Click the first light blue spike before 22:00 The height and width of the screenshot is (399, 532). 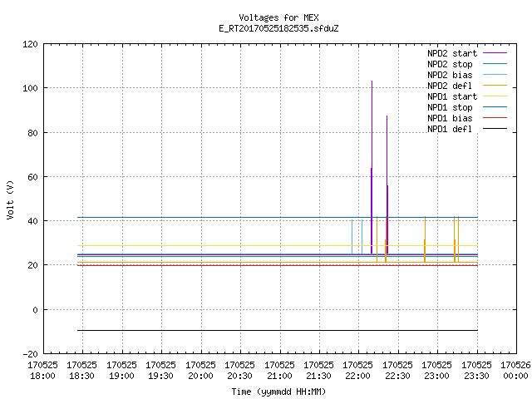pyautogui.click(x=352, y=237)
